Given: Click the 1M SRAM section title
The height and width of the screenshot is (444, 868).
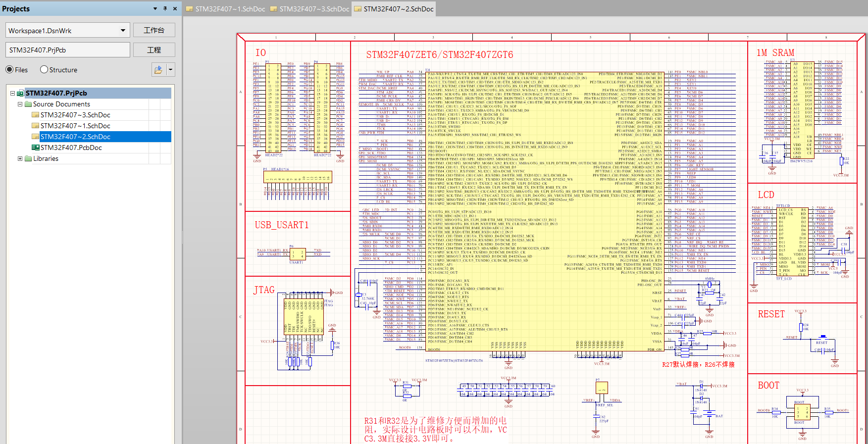Looking at the screenshot, I should pyautogui.click(x=775, y=52).
